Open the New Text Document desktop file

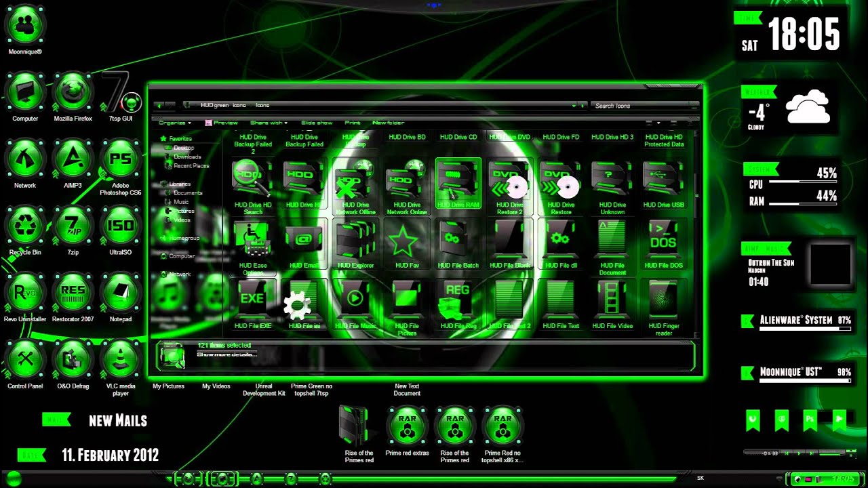(407, 390)
